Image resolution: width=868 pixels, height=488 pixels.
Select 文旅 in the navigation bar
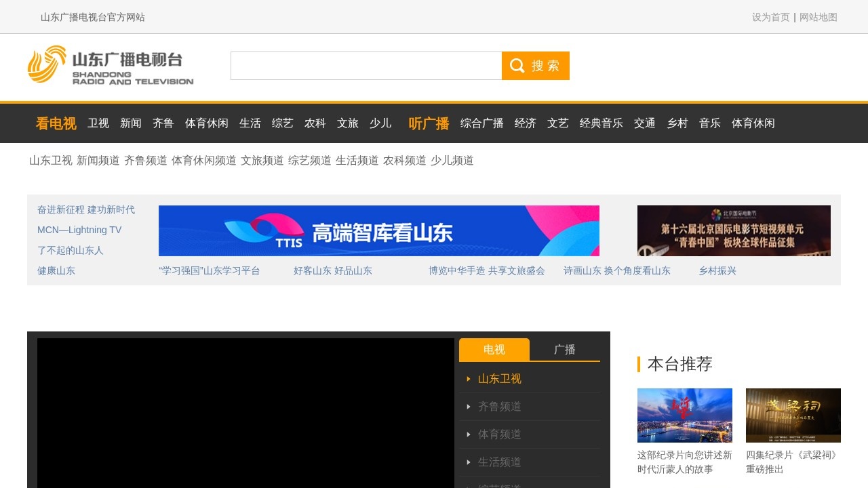click(348, 123)
